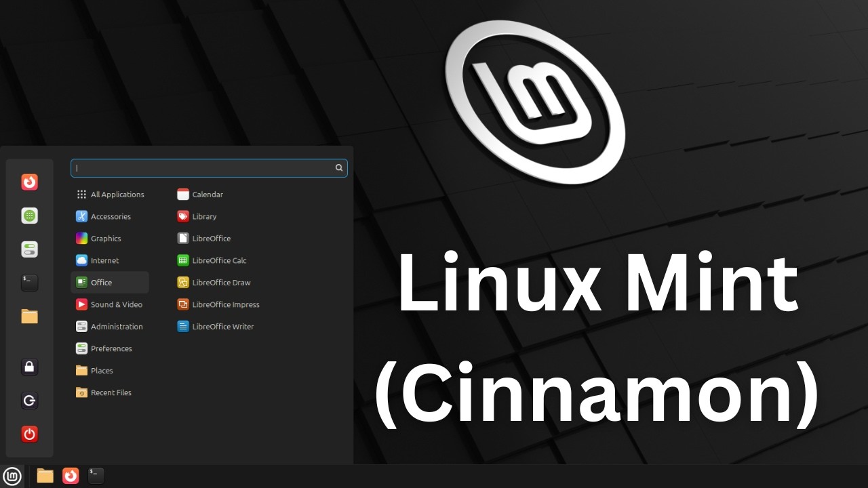This screenshot has width=868, height=488.
Task: Launch Calendar by its name
Action: tap(208, 195)
